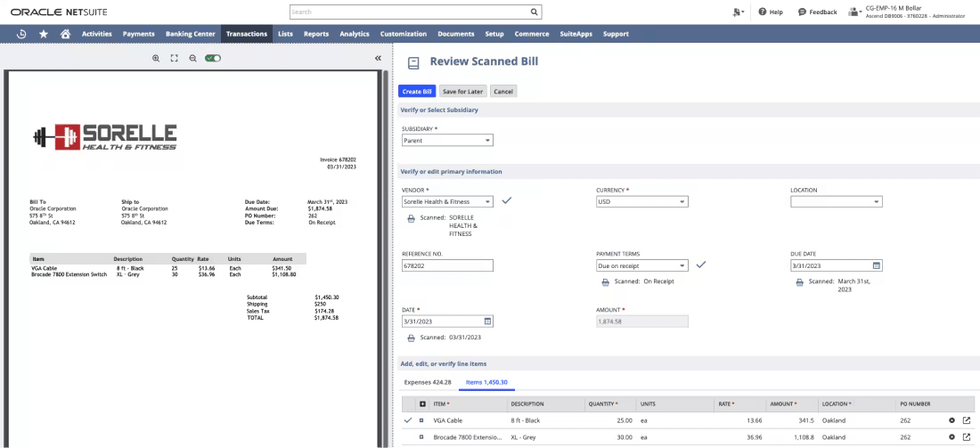Viewport: 980px width, 448px height.
Task: Zoom in on the scanned invoice
Action: (x=156, y=58)
